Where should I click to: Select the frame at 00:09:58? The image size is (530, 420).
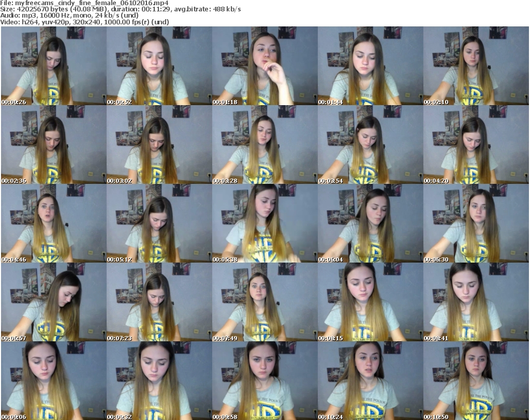click(x=264, y=381)
